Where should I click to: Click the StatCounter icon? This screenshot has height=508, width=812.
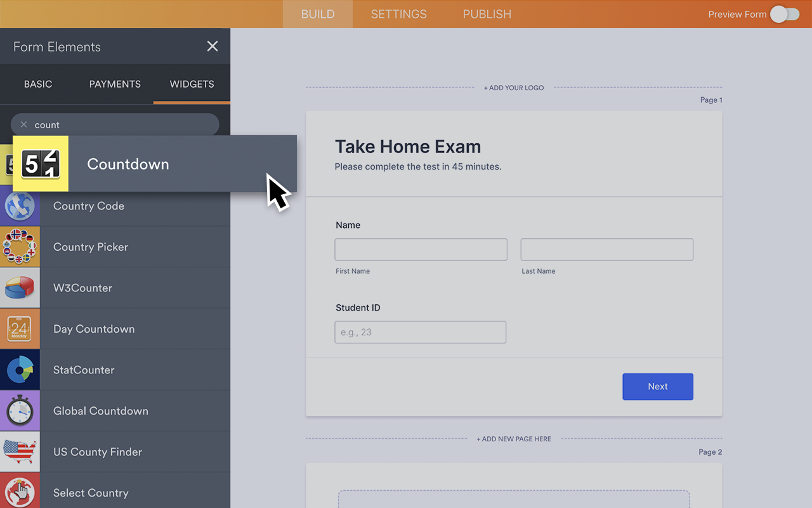click(x=19, y=370)
